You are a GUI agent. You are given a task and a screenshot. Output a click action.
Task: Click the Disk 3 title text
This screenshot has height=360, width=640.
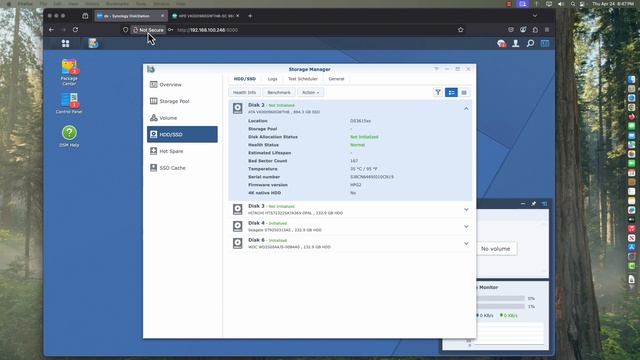coord(256,206)
